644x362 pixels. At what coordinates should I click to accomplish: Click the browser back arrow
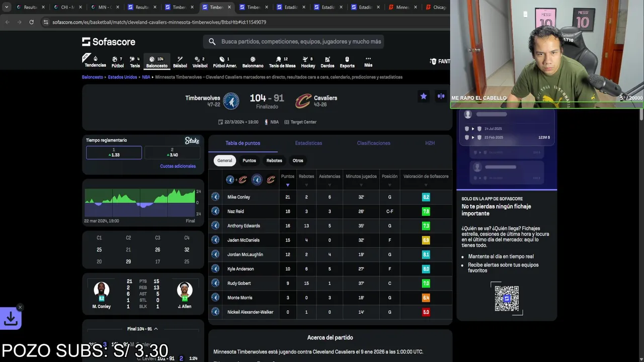pos(7,22)
